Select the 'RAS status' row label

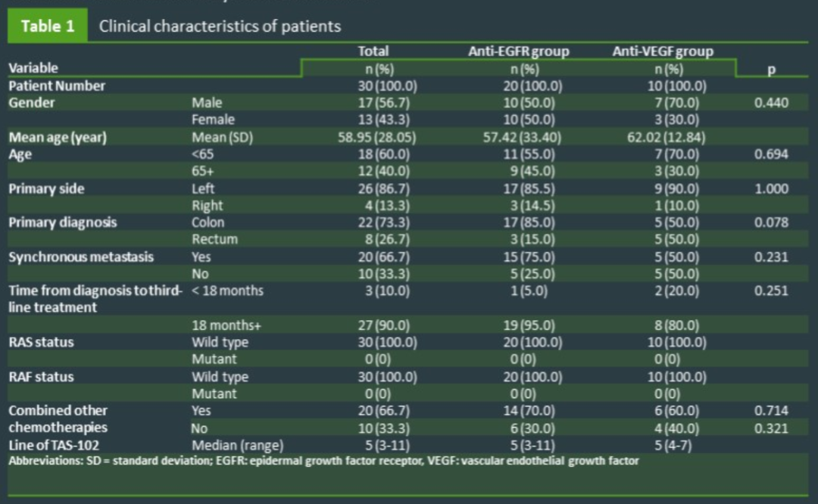pos(41,342)
